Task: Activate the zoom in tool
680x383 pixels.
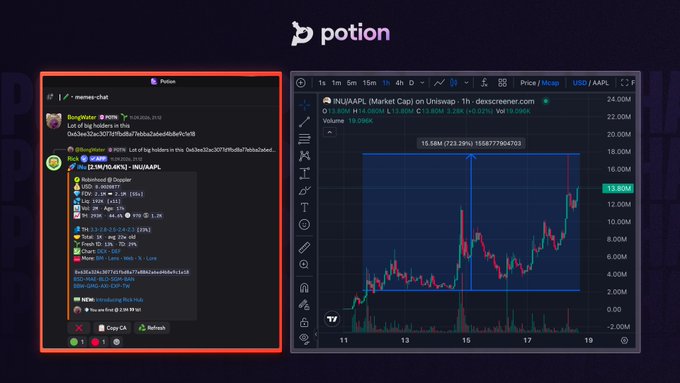Action: coord(304,265)
